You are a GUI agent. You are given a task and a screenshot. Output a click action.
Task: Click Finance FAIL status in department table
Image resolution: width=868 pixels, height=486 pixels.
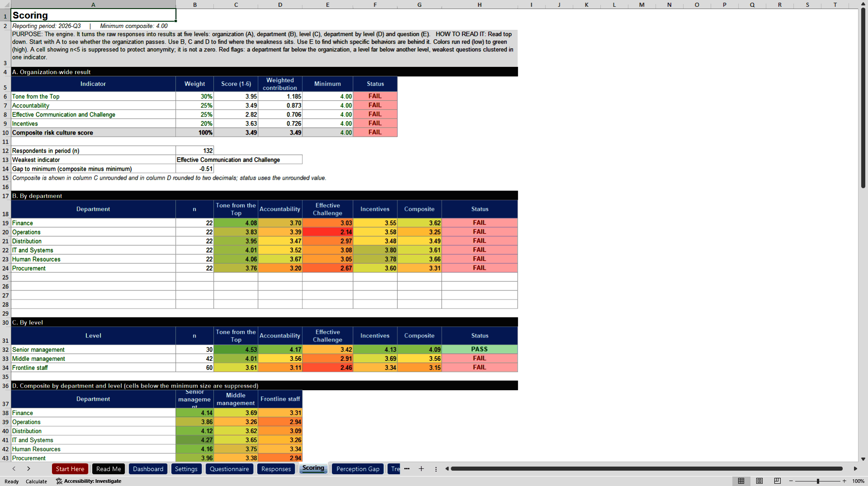[480, 223]
